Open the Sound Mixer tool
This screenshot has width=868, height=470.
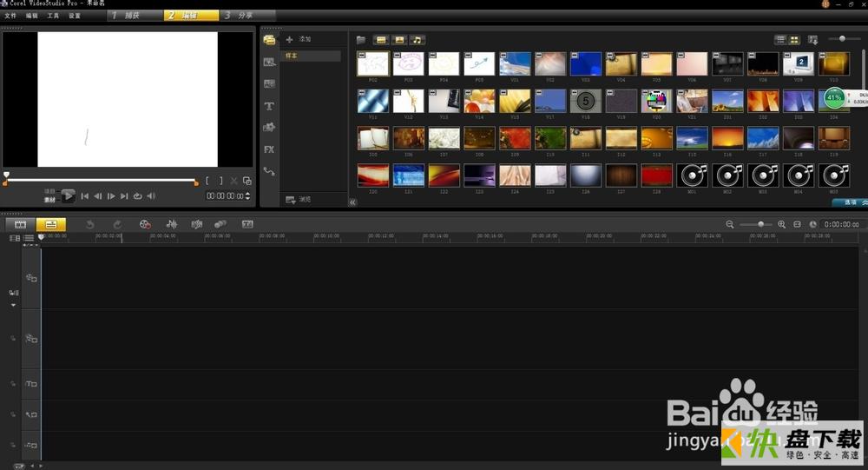(x=172, y=224)
